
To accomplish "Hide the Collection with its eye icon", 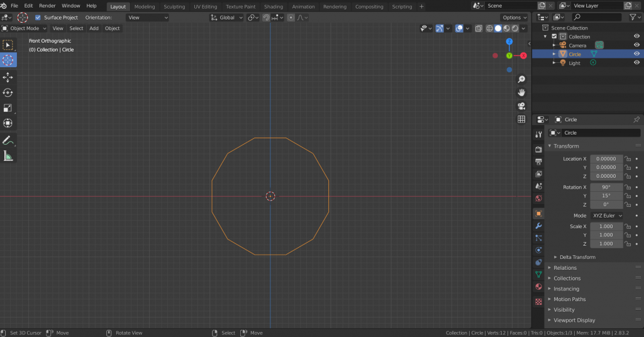I will tap(636, 36).
